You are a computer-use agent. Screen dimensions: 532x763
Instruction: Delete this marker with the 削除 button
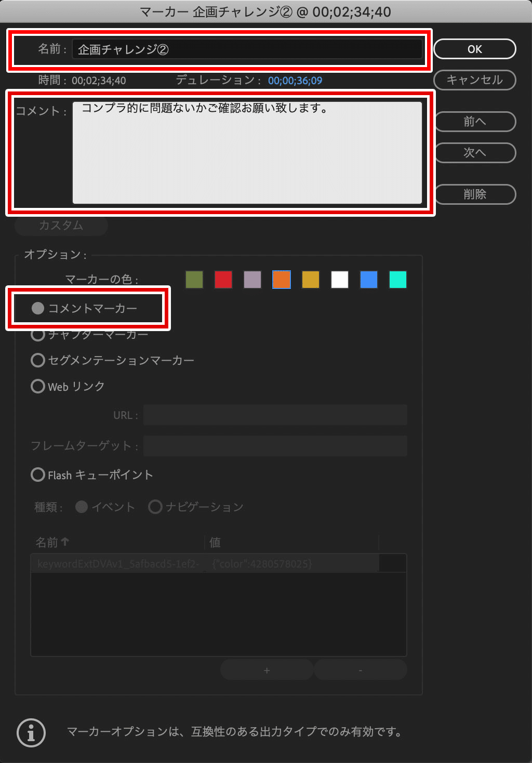(474, 194)
